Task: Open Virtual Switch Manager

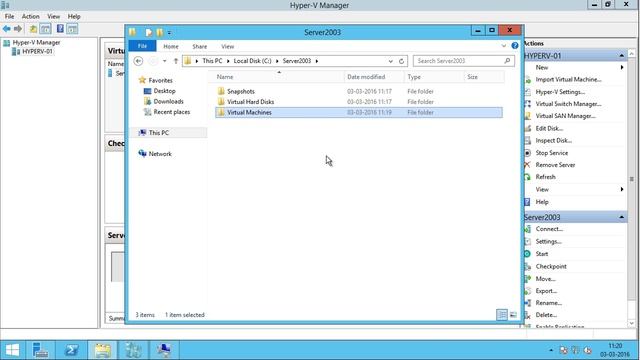Action: tap(568, 104)
